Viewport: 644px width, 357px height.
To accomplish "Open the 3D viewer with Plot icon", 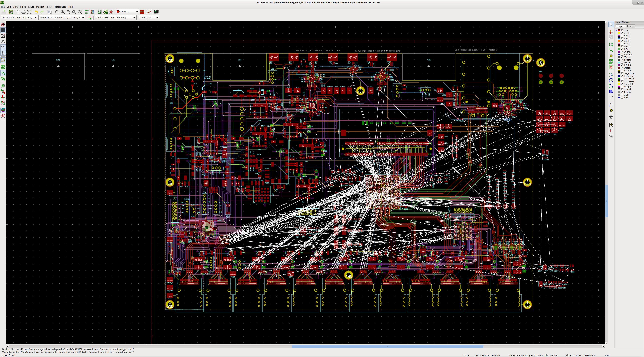I will [x=29, y=12].
